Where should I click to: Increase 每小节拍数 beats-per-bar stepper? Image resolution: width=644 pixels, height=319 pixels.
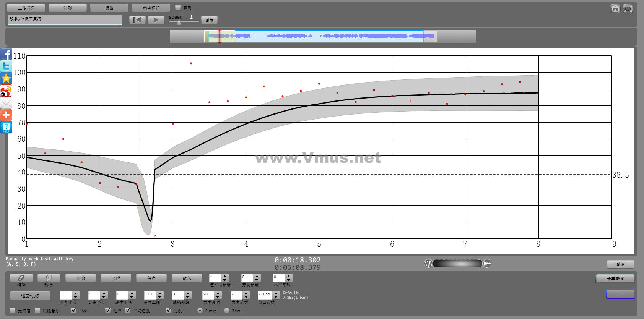pyautogui.click(x=225, y=276)
